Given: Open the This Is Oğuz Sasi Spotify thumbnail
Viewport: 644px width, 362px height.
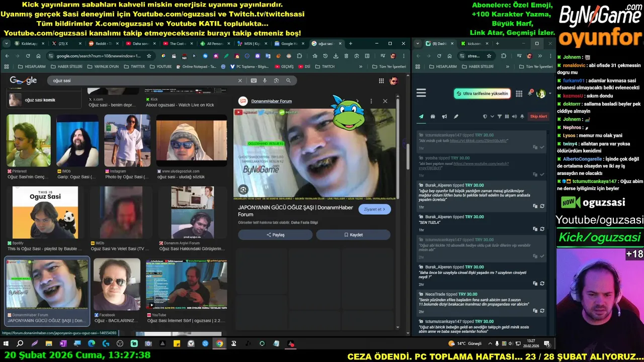Looking at the screenshot, I should [45, 212].
